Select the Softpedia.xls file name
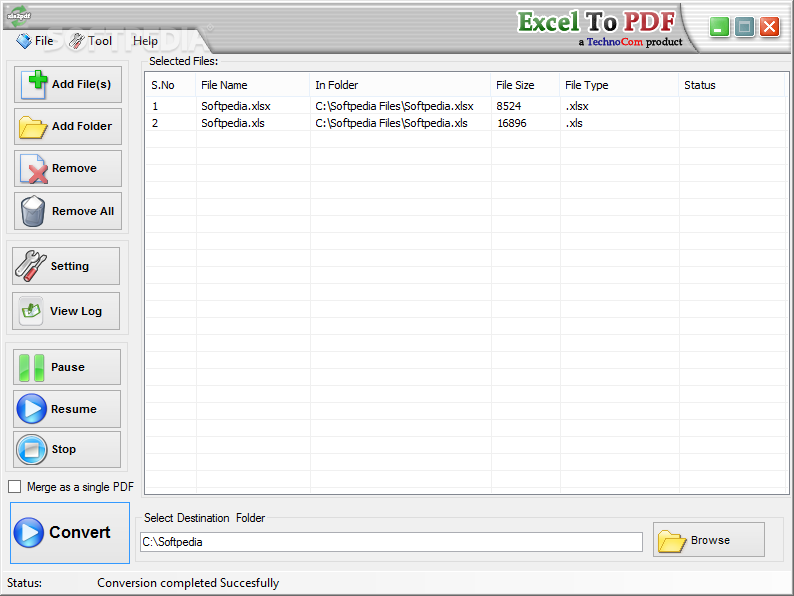The width and height of the screenshot is (794, 596). (233, 123)
